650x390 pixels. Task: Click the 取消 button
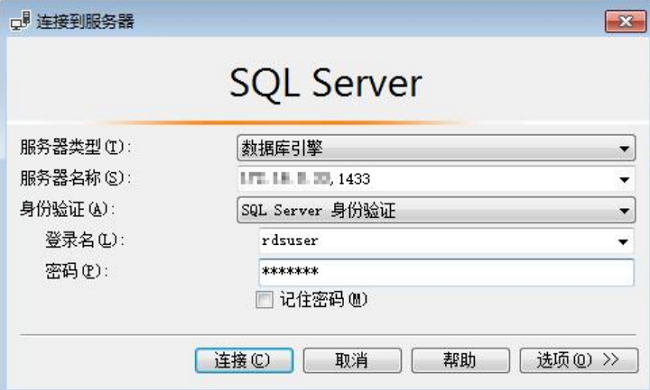click(352, 360)
